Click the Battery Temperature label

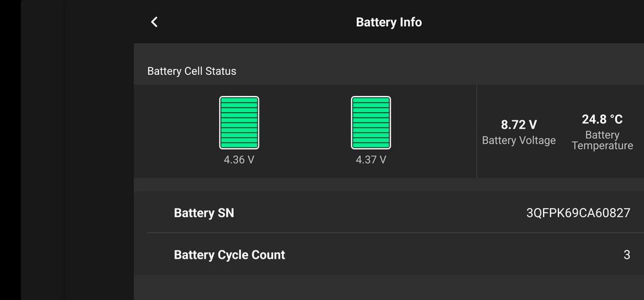coord(602,140)
